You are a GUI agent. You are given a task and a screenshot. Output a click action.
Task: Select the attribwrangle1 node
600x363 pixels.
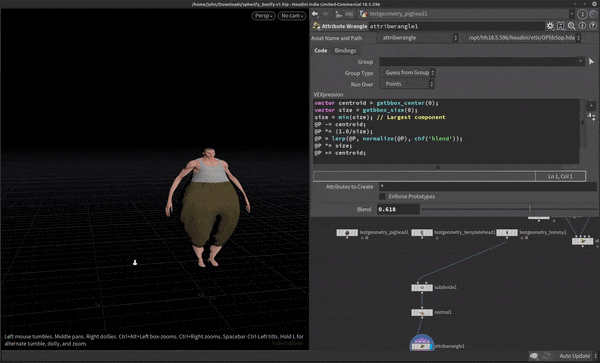[422, 346]
